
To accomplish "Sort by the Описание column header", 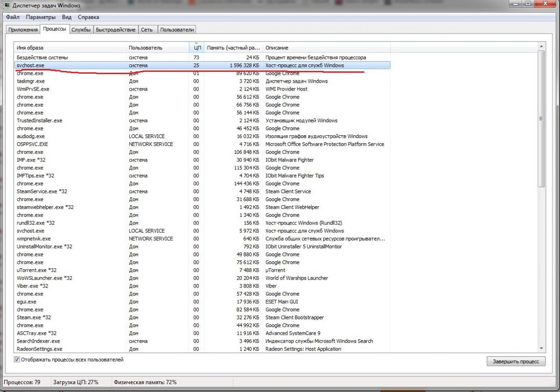I will click(327, 48).
